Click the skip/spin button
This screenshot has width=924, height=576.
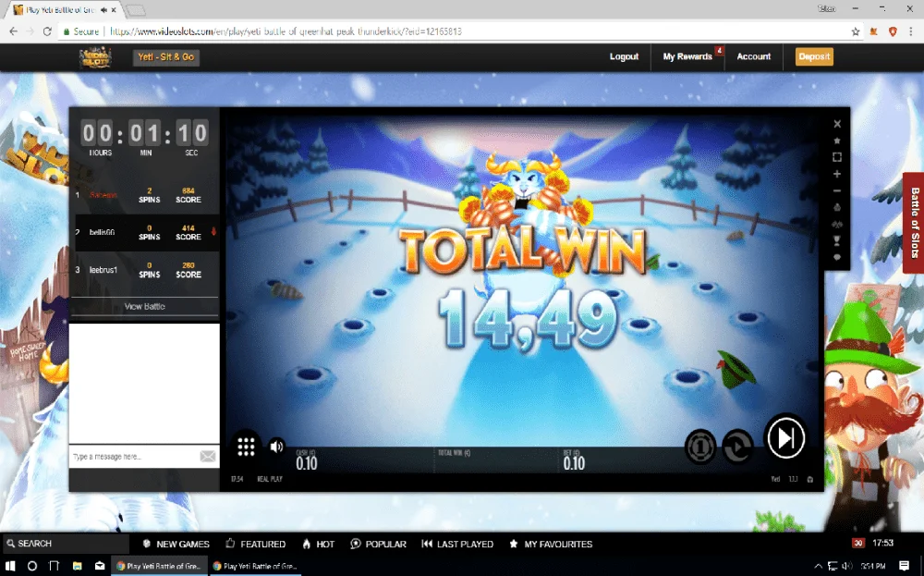tap(785, 438)
